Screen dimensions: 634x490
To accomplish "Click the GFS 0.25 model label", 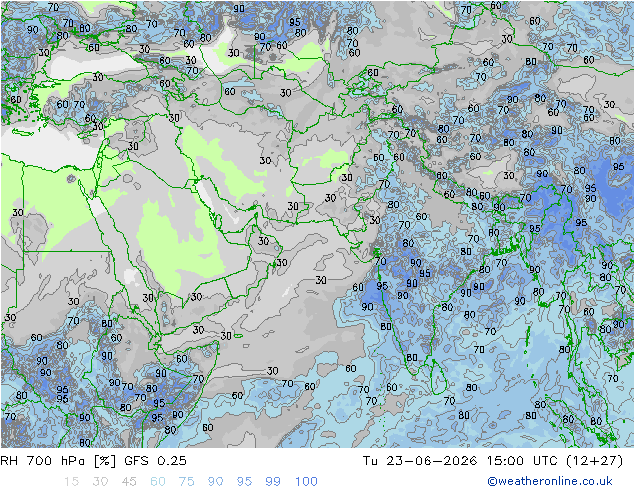I will click(155, 460).
